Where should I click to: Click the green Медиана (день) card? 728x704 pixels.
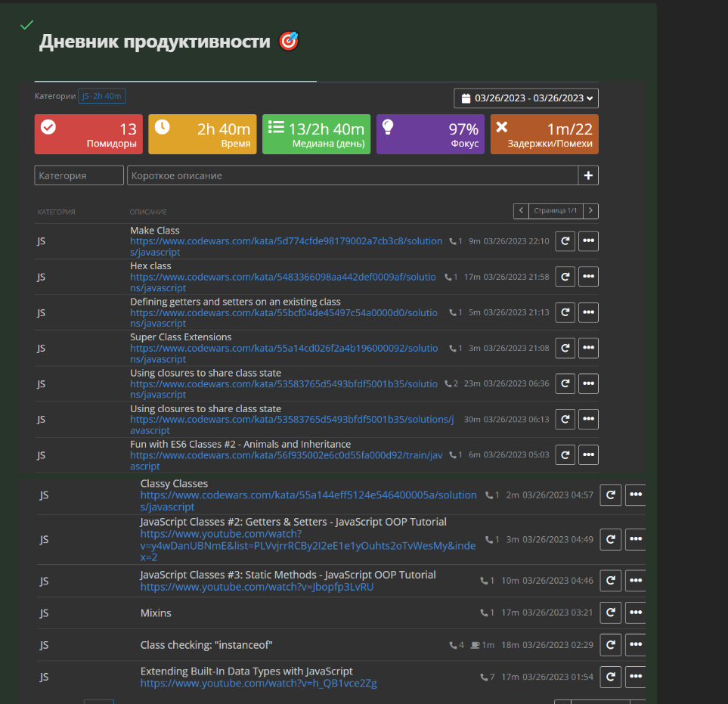click(x=316, y=135)
